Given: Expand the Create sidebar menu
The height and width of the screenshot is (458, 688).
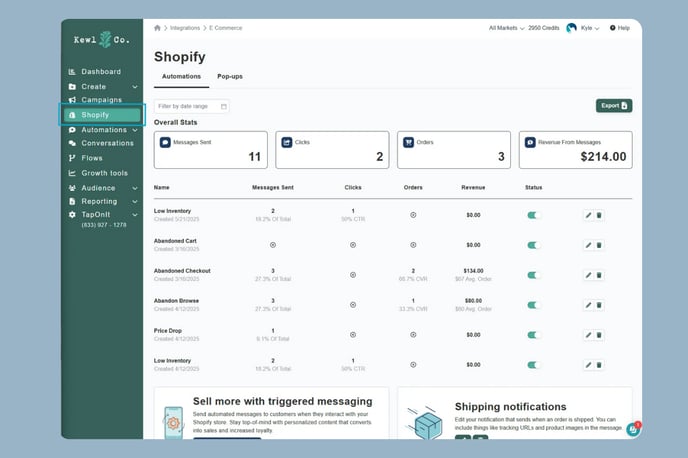Looking at the screenshot, I should pos(135,87).
